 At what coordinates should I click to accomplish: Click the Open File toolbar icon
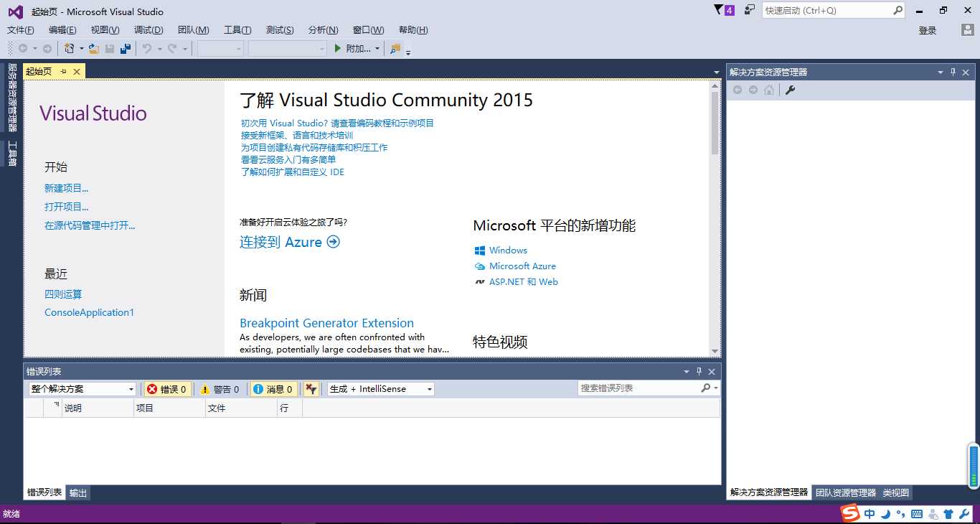click(x=94, y=49)
